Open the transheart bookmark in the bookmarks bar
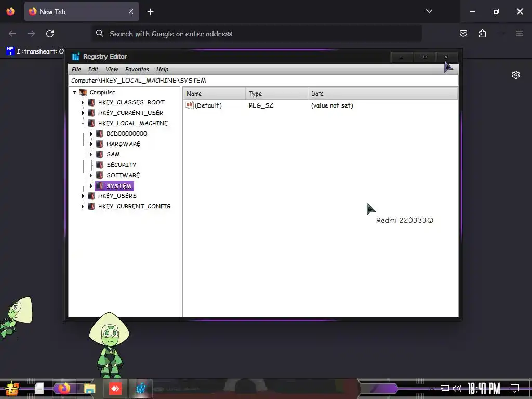The image size is (532, 399). (35, 51)
